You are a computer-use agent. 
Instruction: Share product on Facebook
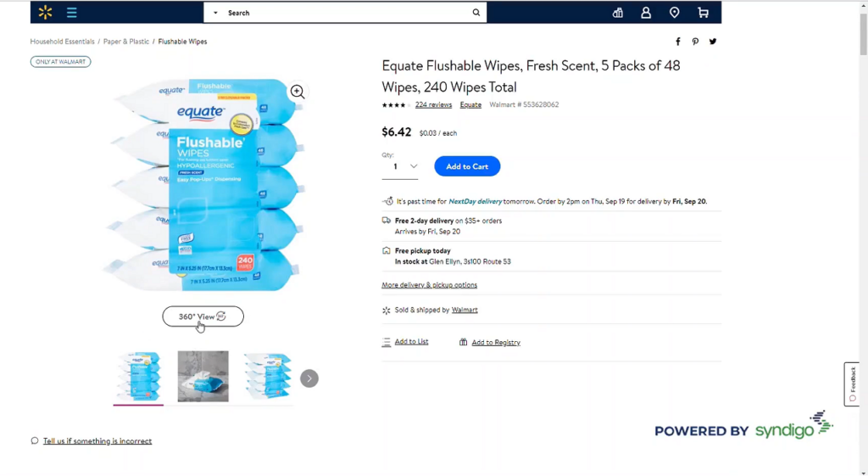678,42
